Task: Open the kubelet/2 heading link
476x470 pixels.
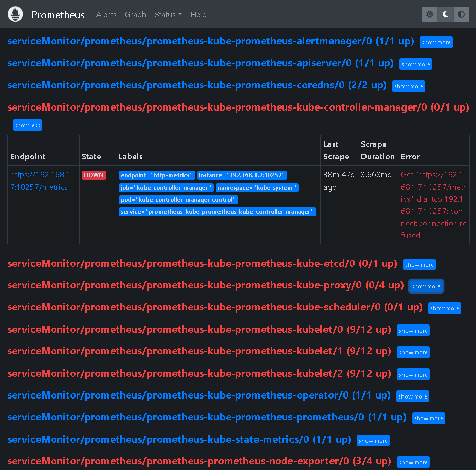Action: pos(199,373)
